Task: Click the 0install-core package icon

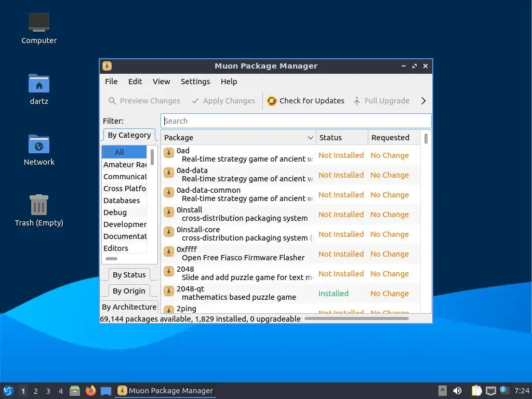Action: click(x=169, y=232)
